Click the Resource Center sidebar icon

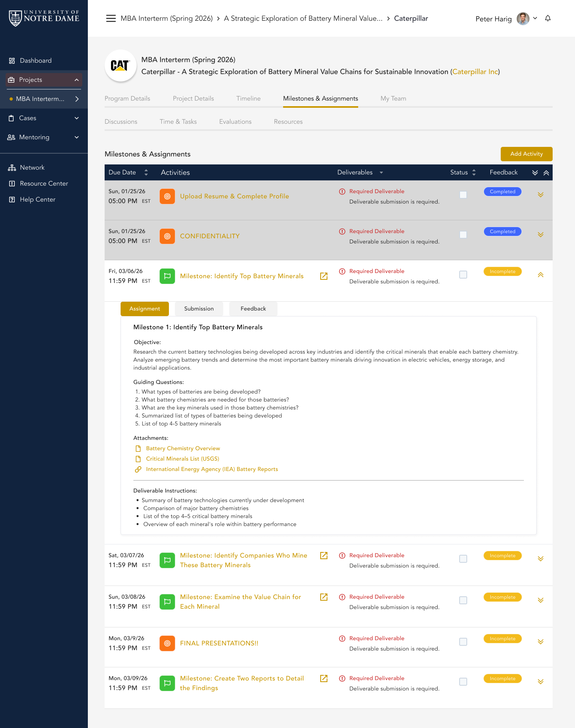pyautogui.click(x=12, y=184)
